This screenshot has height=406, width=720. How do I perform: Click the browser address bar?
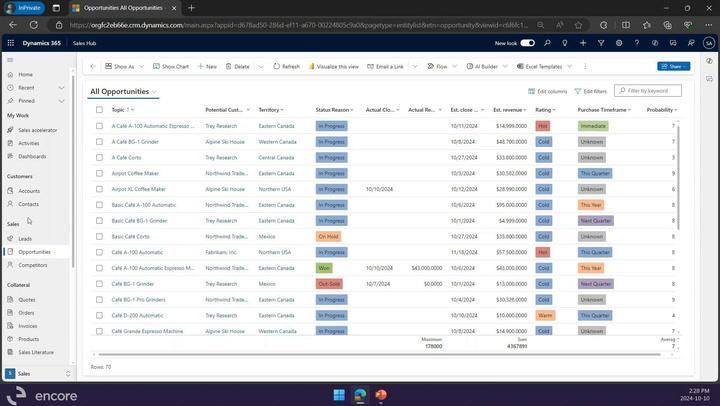pos(298,25)
